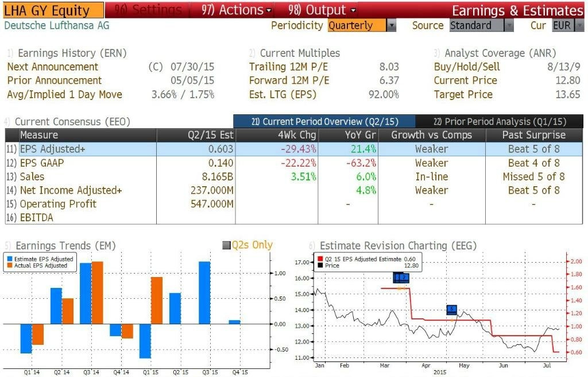The width and height of the screenshot is (588, 377).
Task: Click the Net Income estimate 237.000M
Action: 212,190
